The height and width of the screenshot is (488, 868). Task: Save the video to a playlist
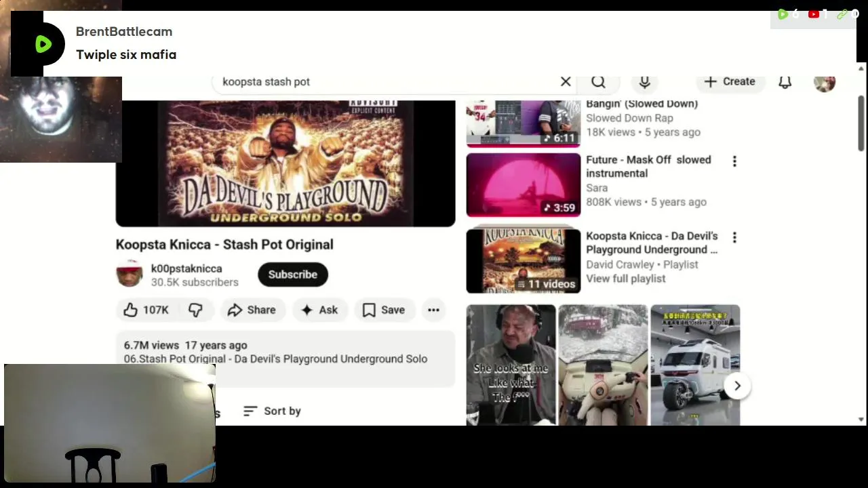click(x=384, y=310)
